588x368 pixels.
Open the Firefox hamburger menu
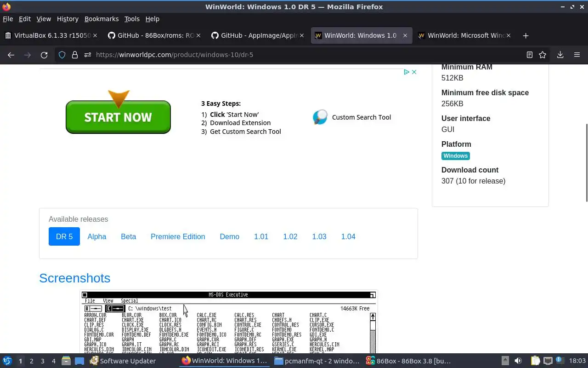click(577, 55)
